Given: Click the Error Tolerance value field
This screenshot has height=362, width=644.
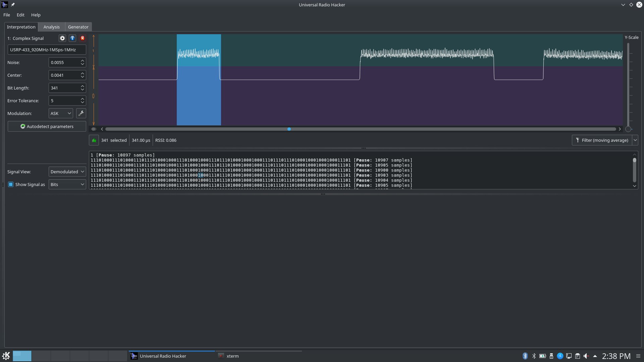Looking at the screenshot, I should click(64, 101).
